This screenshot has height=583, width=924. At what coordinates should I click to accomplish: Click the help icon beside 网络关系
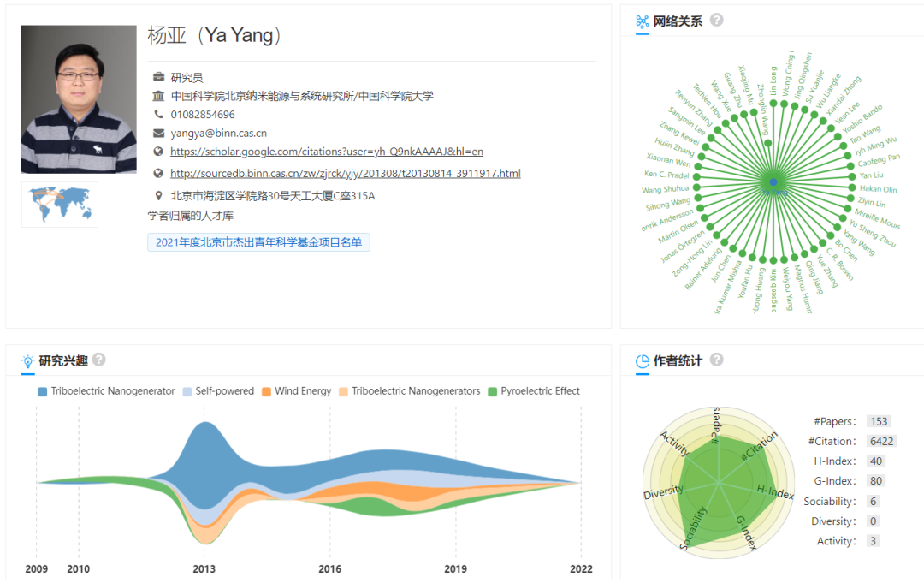point(716,20)
